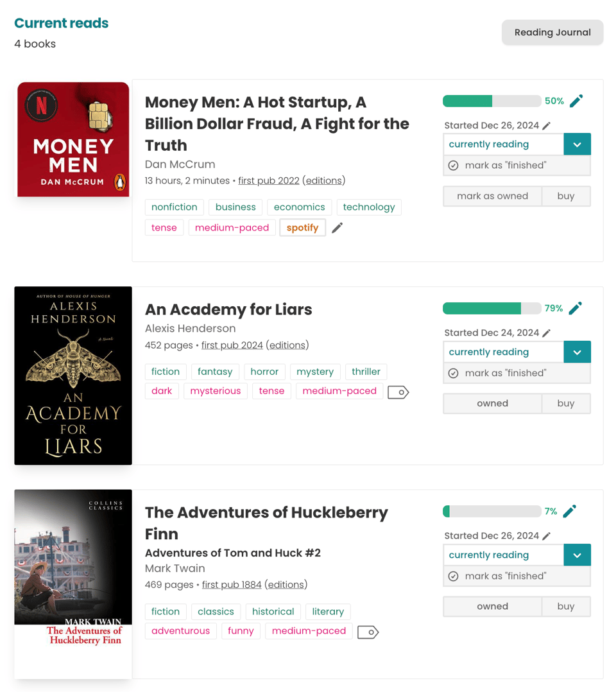
Task: Expand reading status dropdown for Money Men
Action: (x=577, y=144)
